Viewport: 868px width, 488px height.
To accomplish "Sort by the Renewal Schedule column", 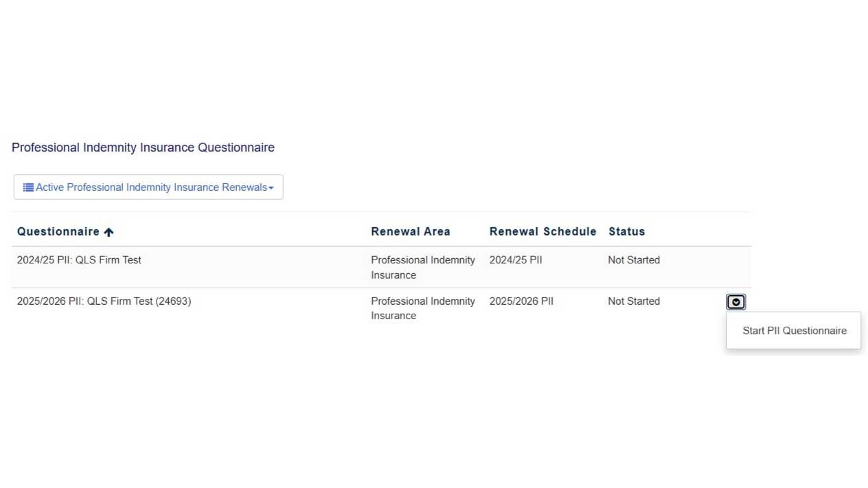I will point(542,232).
